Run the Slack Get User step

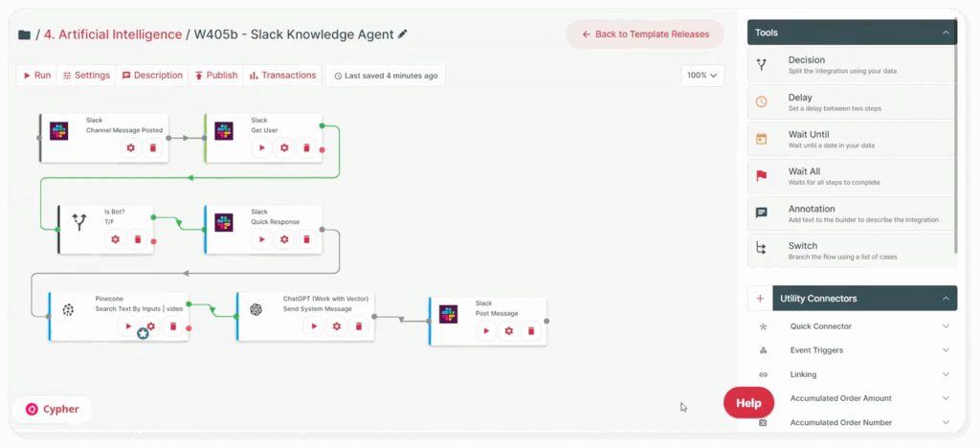(x=262, y=148)
